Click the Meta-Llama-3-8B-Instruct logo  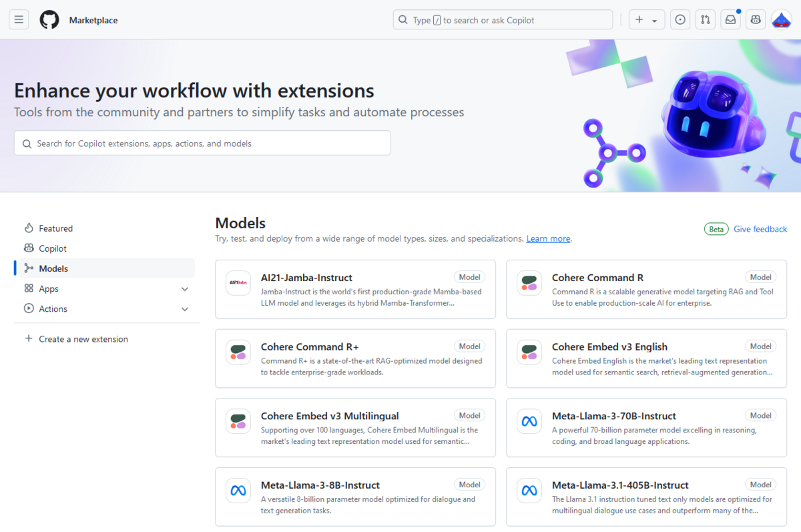coord(238,491)
